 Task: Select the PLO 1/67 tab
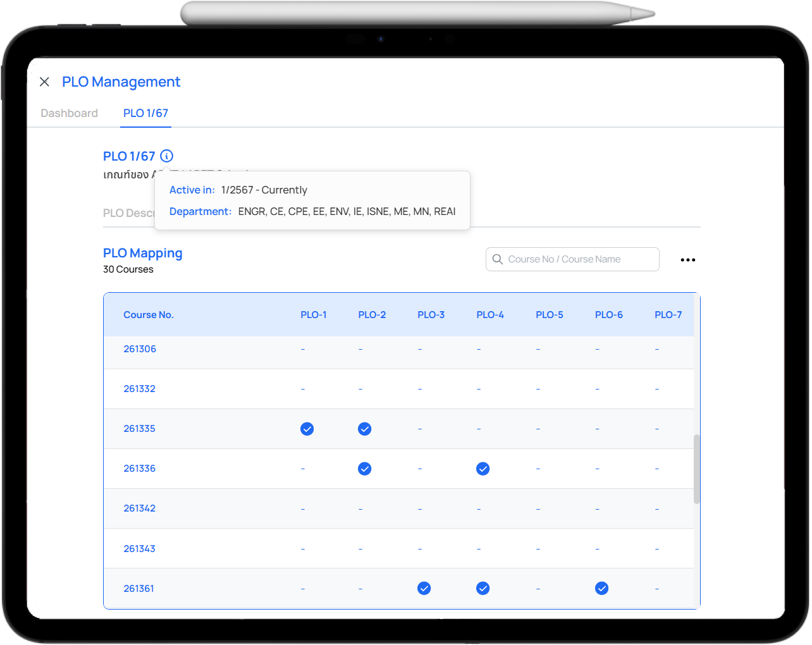click(145, 113)
